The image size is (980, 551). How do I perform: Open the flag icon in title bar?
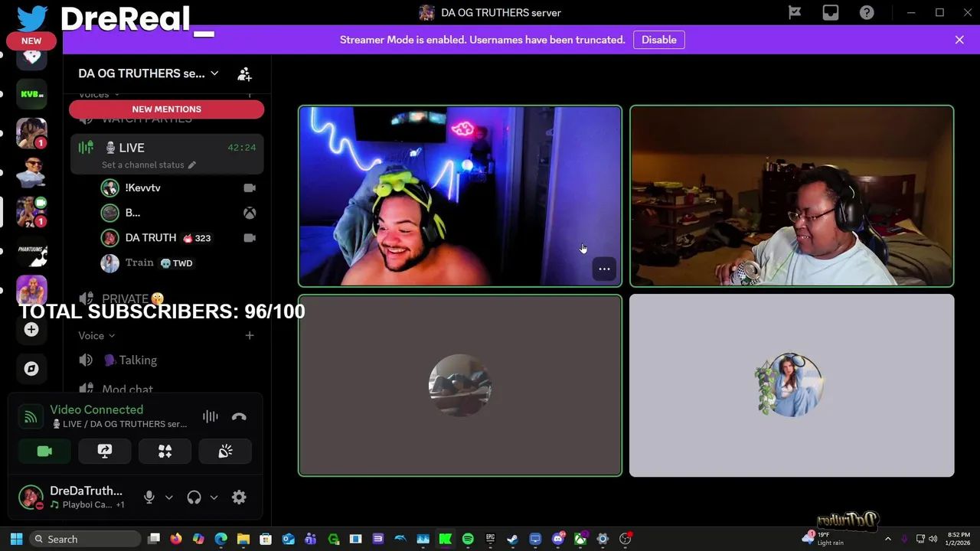[795, 12]
